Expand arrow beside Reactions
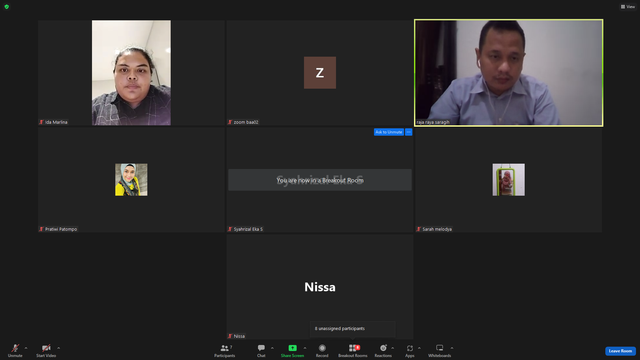 pos(393,348)
